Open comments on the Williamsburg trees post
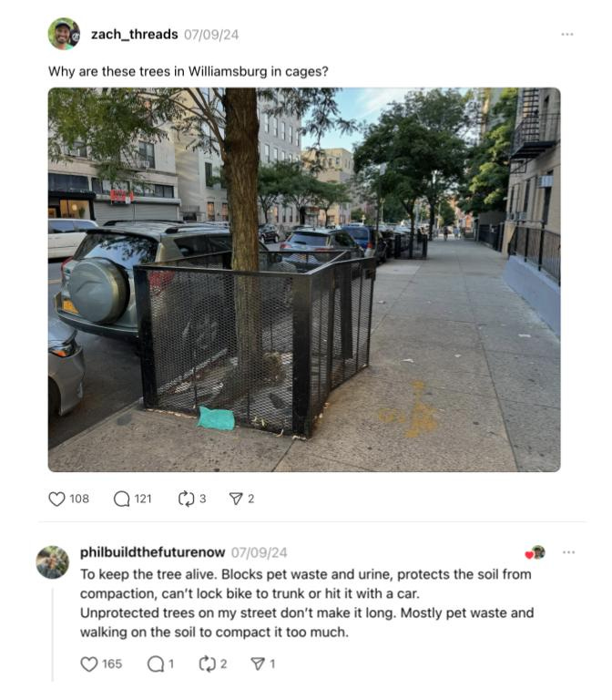Viewport: 612px width, 700px height. pos(121,499)
